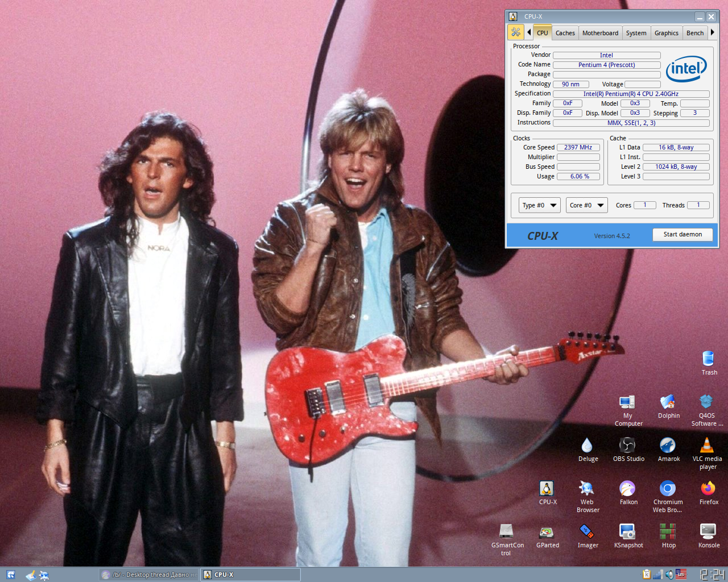Image resolution: width=728 pixels, height=582 pixels.
Task: Click the CPU-X logo text in the footer
Action: pos(543,236)
